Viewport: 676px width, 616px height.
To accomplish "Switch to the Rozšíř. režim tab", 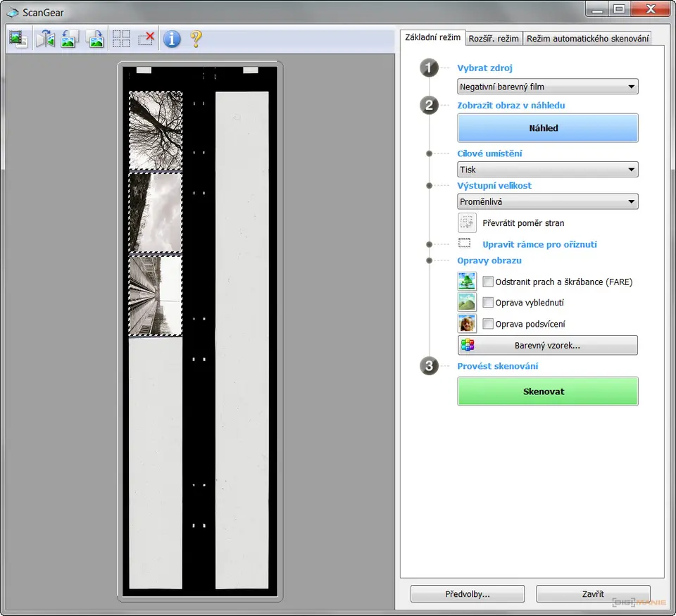I will pyautogui.click(x=494, y=39).
